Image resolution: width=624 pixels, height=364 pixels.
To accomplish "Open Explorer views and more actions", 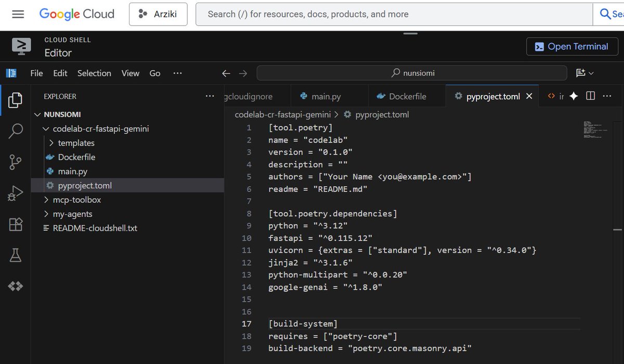I will [x=210, y=96].
